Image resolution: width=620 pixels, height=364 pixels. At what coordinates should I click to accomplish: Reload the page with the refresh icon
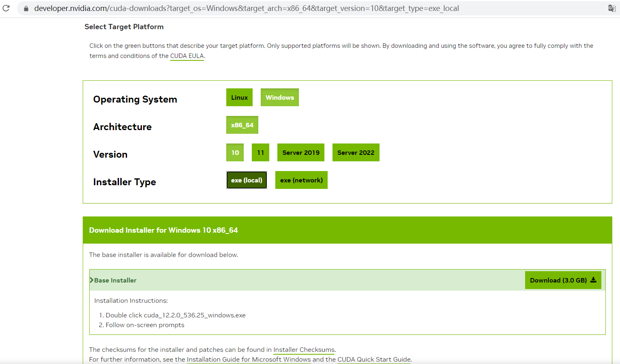tap(6, 8)
